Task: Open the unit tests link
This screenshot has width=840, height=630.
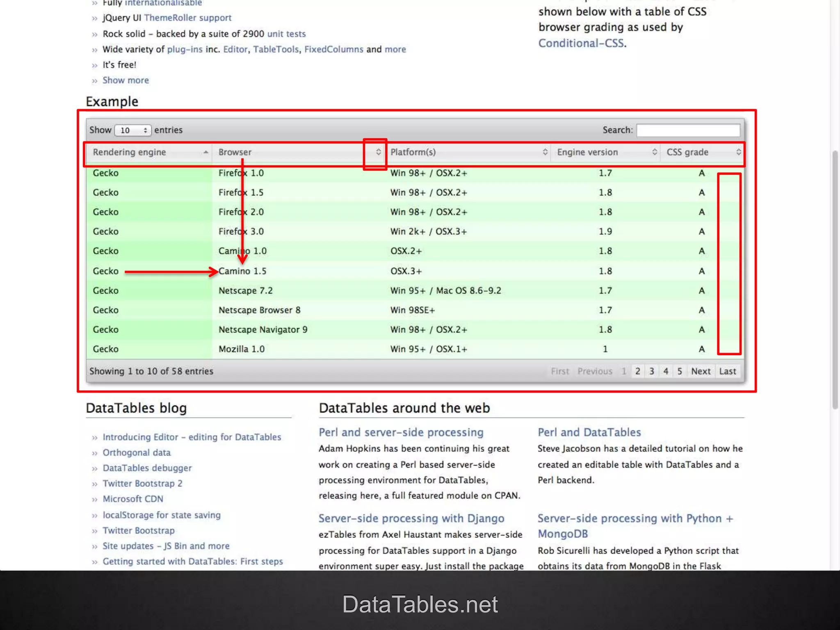Action: tap(286, 34)
